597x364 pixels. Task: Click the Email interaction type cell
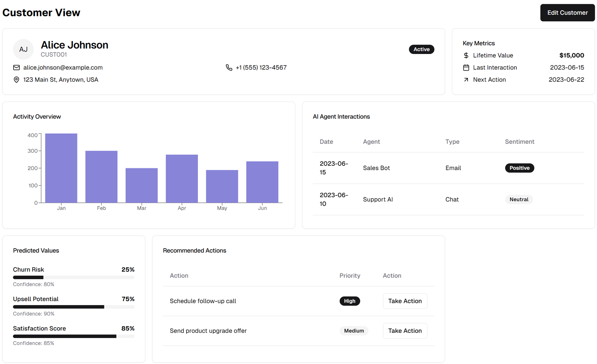pyautogui.click(x=453, y=168)
